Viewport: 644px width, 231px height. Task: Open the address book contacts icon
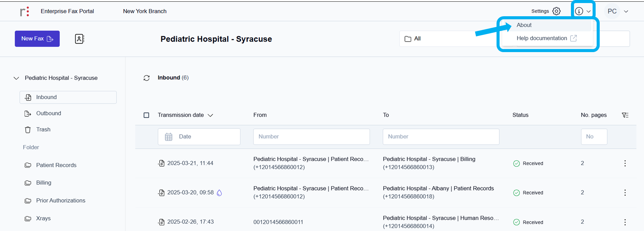pos(79,39)
